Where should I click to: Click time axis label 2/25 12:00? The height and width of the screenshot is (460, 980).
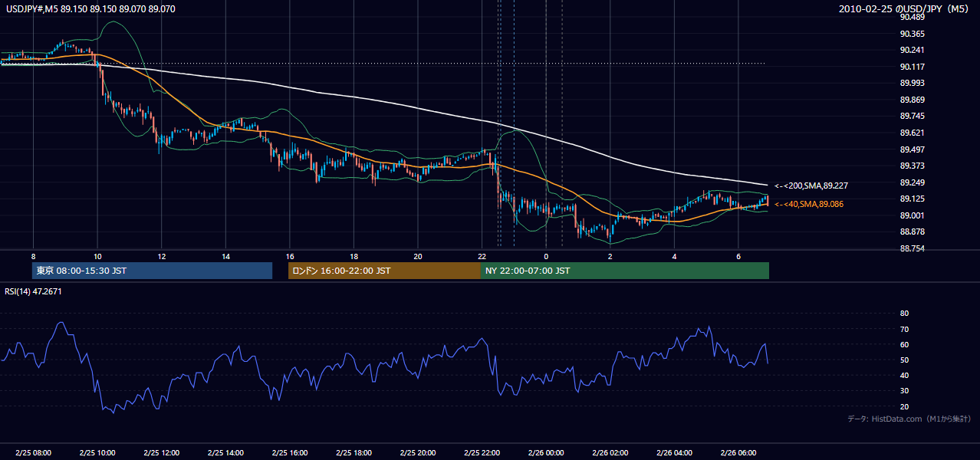pos(162,453)
